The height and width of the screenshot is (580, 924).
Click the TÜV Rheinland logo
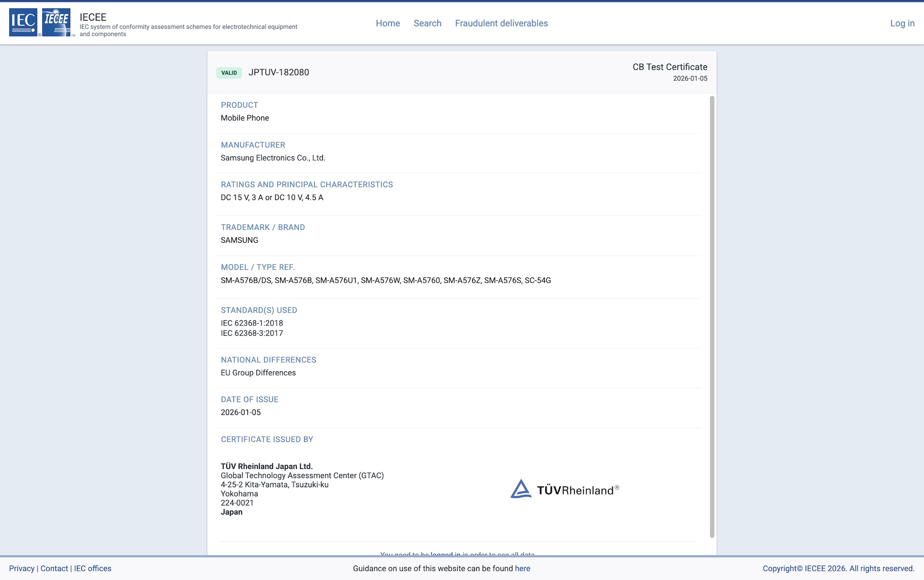coord(565,490)
